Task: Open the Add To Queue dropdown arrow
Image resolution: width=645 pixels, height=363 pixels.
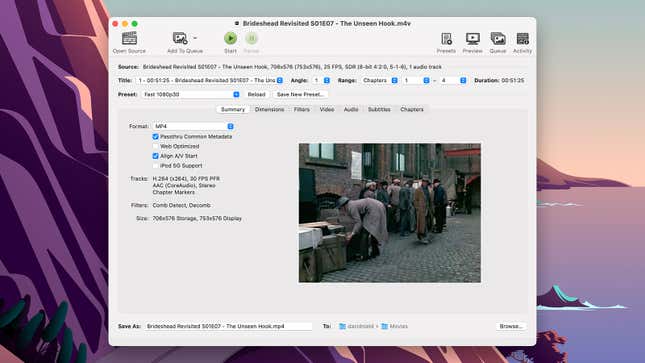Action: [195, 38]
